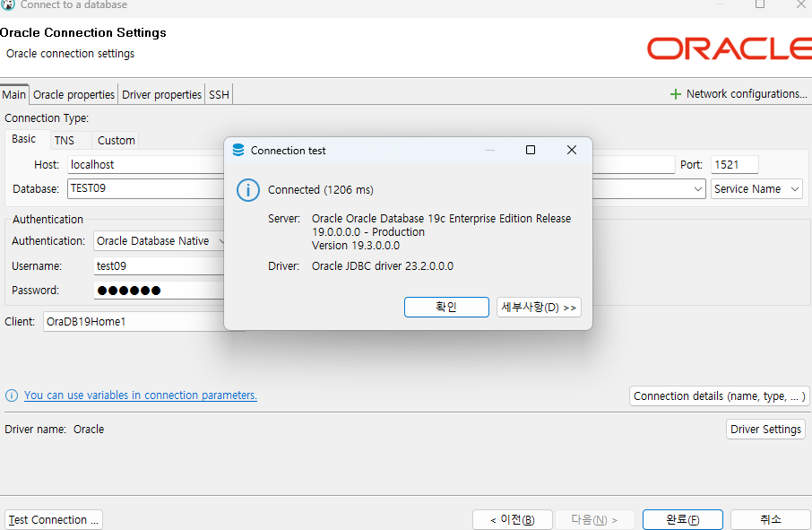Click the Password field
Viewport: 812px width, 530px height.
pyautogui.click(x=160, y=291)
